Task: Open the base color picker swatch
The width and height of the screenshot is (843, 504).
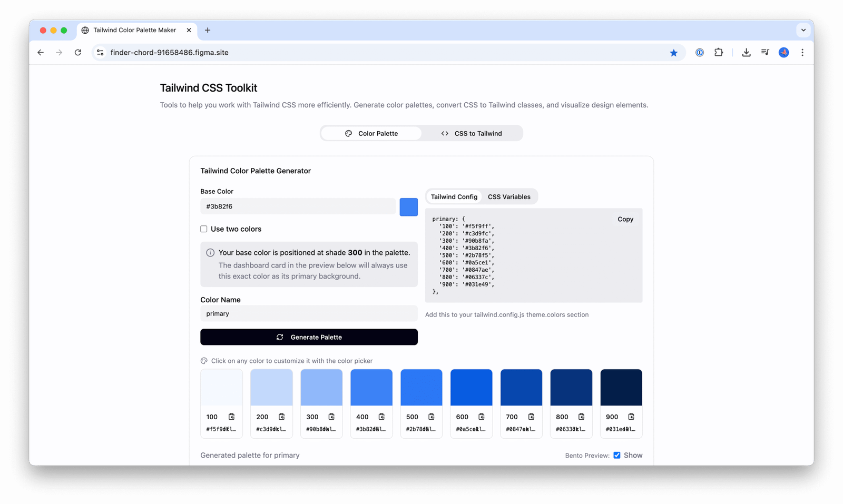Action: tap(409, 207)
